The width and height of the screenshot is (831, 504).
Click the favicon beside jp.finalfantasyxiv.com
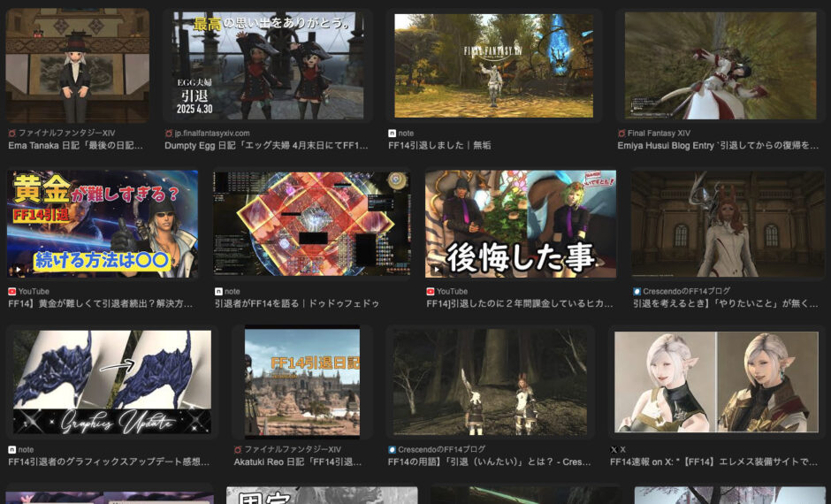tap(169, 133)
